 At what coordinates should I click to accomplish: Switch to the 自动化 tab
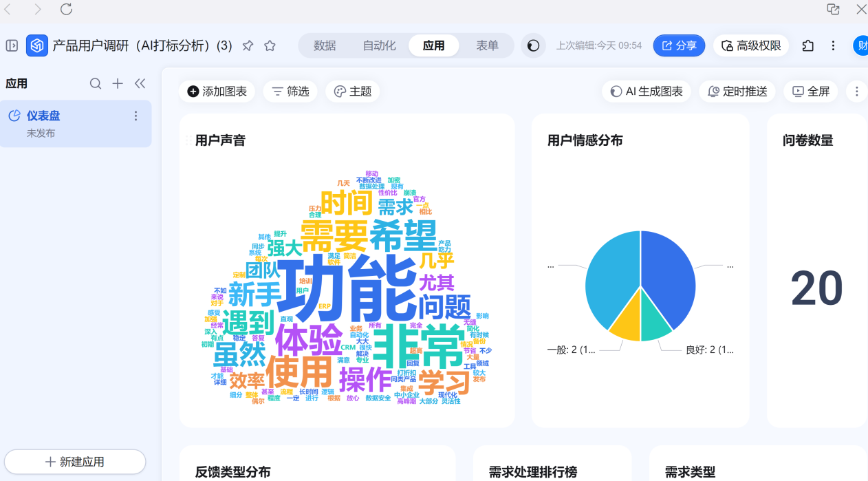coord(379,45)
